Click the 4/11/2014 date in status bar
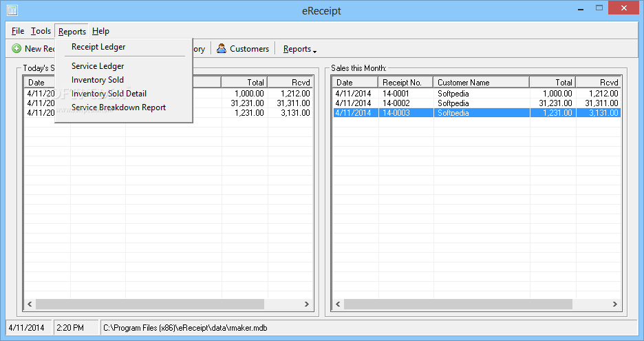The height and width of the screenshot is (341, 644). coord(27,328)
